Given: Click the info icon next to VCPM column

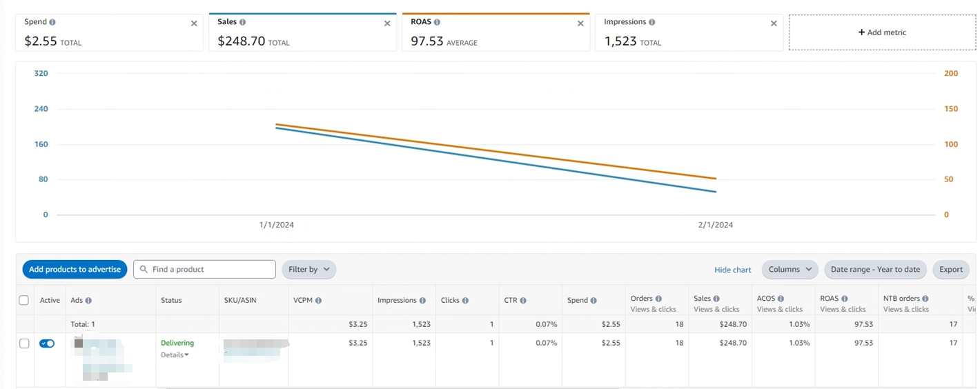Looking at the screenshot, I should click(318, 301).
